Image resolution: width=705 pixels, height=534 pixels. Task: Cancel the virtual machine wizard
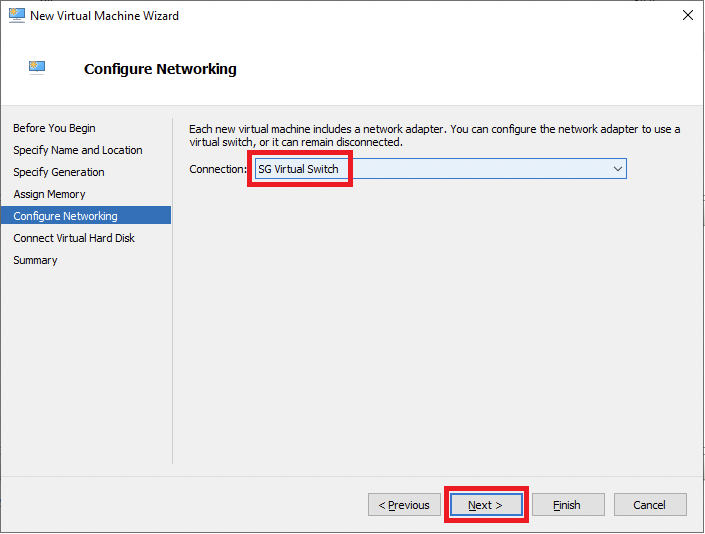click(x=650, y=505)
